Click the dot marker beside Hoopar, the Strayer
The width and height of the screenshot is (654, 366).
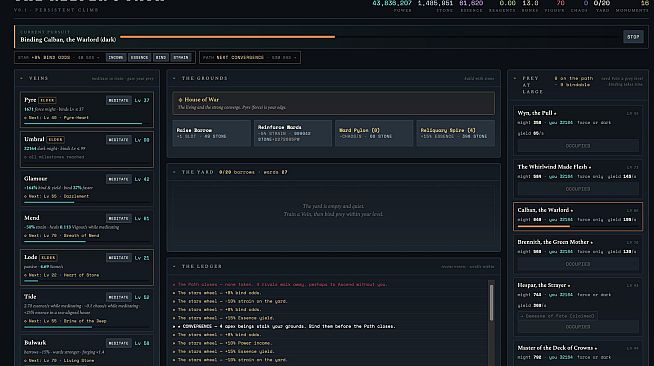[568, 286]
